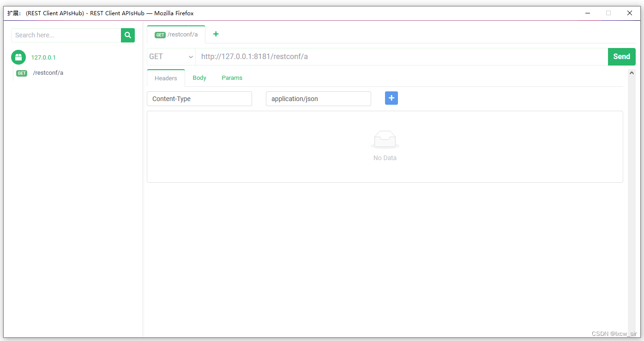This screenshot has width=644, height=341.
Task: Click the No Data label
Action: tap(385, 158)
